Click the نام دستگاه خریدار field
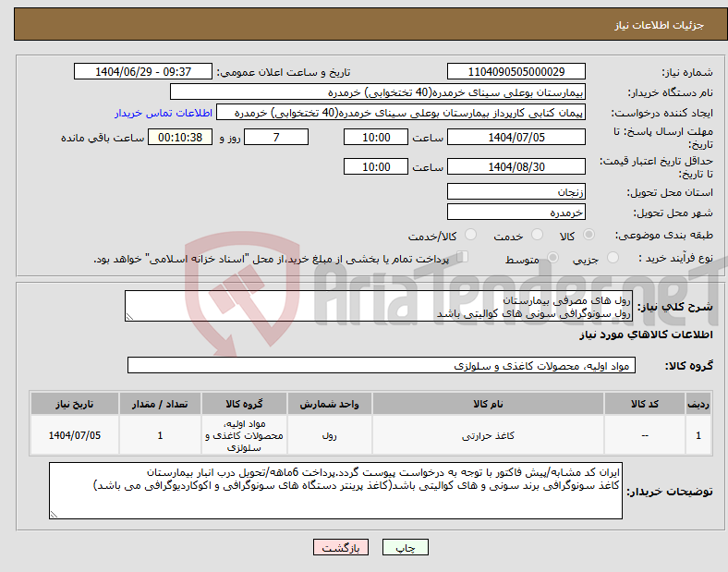728x572 pixels. [378, 91]
